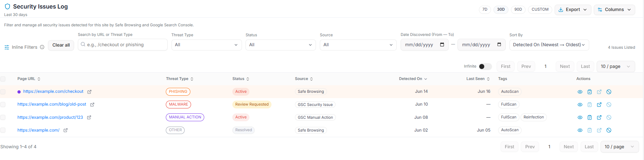Open the Sort By dropdown
644x160 pixels.
coord(549,45)
